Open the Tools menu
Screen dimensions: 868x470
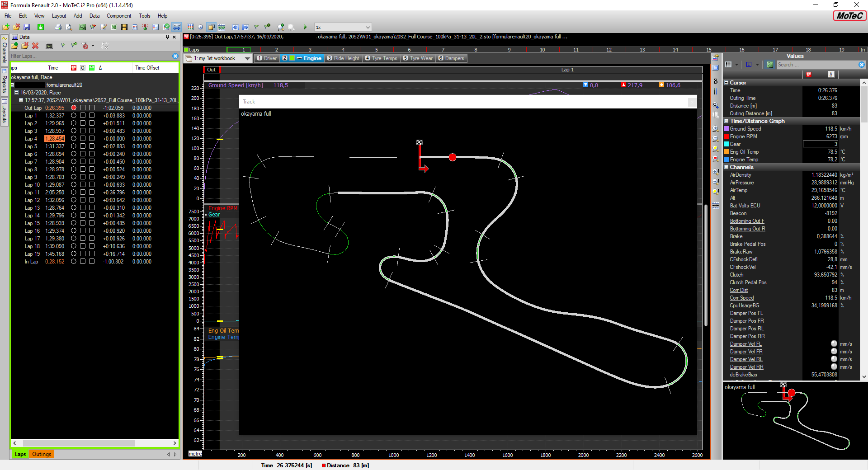tap(144, 16)
